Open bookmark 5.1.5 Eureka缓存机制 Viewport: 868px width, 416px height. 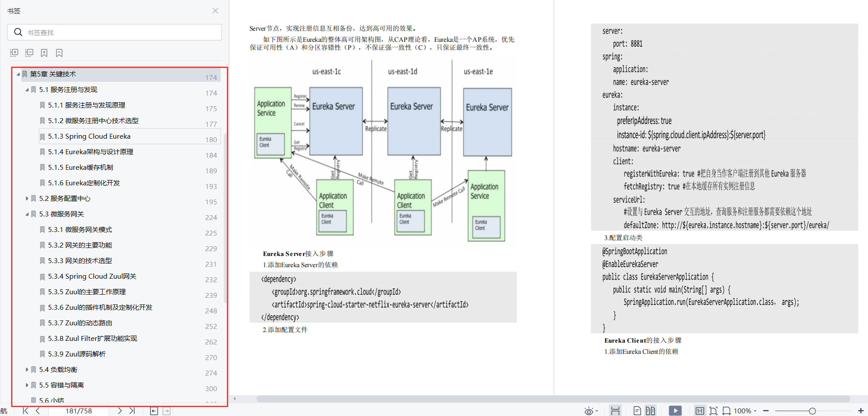pos(80,168)
